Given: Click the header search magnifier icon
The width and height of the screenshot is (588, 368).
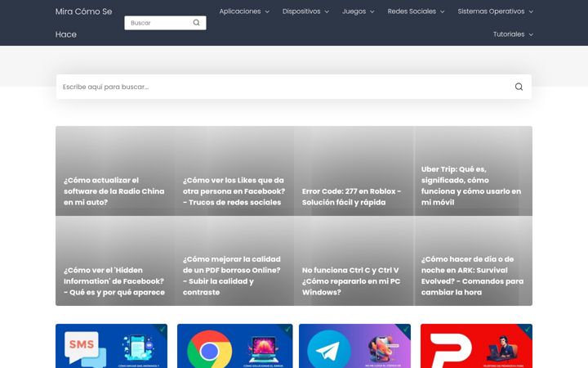Looking at the screenshot, I should [196, 23].
